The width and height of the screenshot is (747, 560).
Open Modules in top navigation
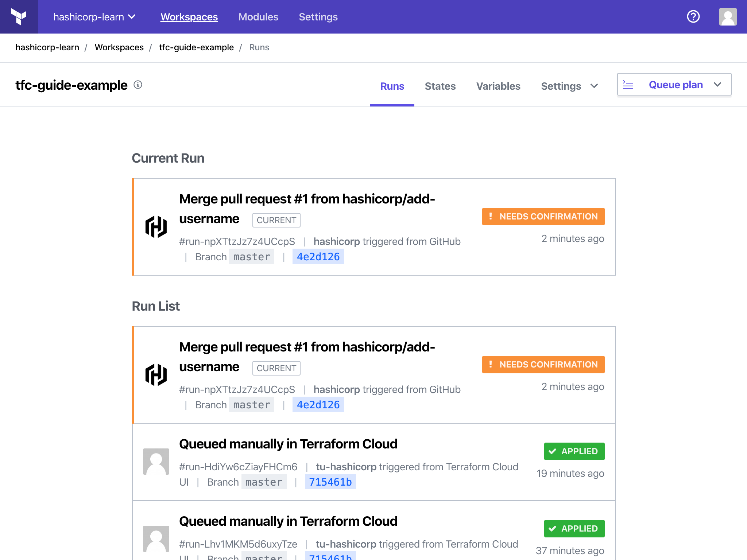(x=258, y=17)
